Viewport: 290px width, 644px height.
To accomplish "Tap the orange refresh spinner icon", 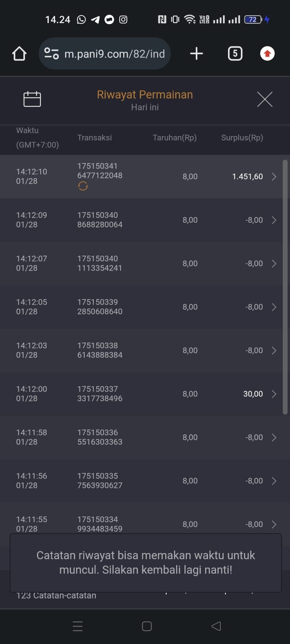I will 83,186.
